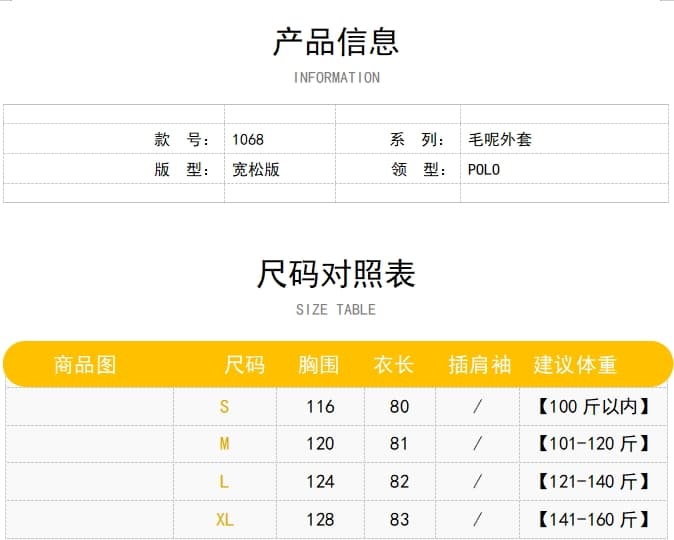Click the 衣长 column header
Screen dimensions: 674x540
[x=394, y=365]
